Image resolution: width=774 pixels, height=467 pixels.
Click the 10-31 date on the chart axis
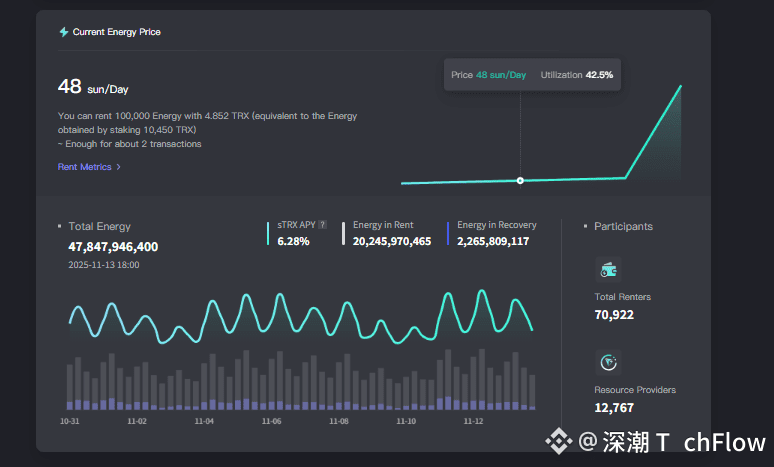tap(69, 422)
